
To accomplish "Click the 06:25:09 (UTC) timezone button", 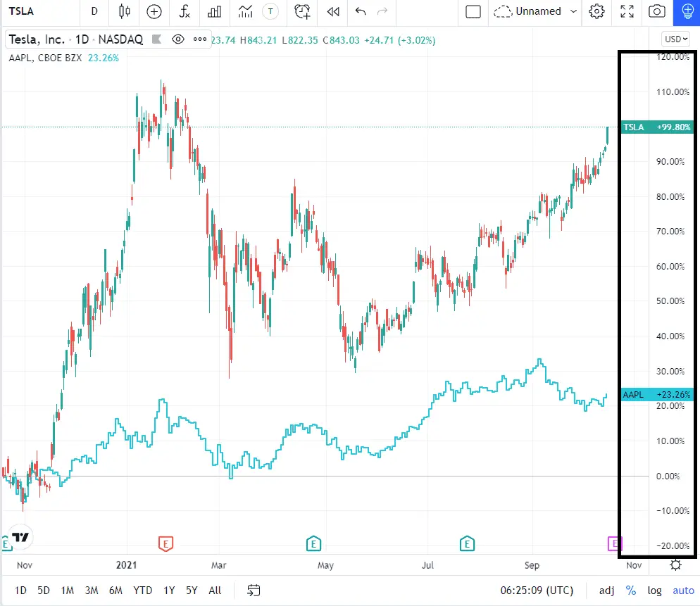I will click(x=537, y=591).
